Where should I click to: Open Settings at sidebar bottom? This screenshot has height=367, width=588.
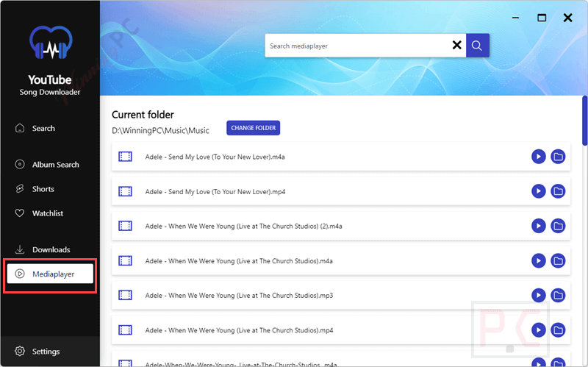click(x=50, y=352)
